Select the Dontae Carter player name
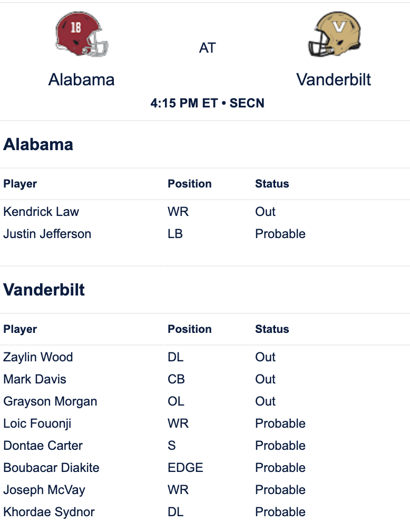The image size is (410, 532). click(x=43, y=446)
